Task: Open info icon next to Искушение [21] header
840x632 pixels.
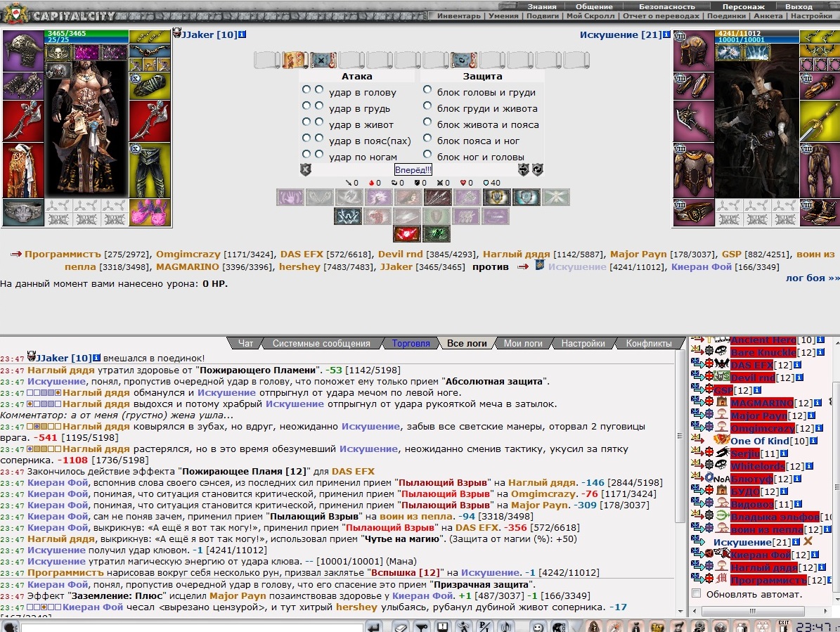Action: click(666, 34)
